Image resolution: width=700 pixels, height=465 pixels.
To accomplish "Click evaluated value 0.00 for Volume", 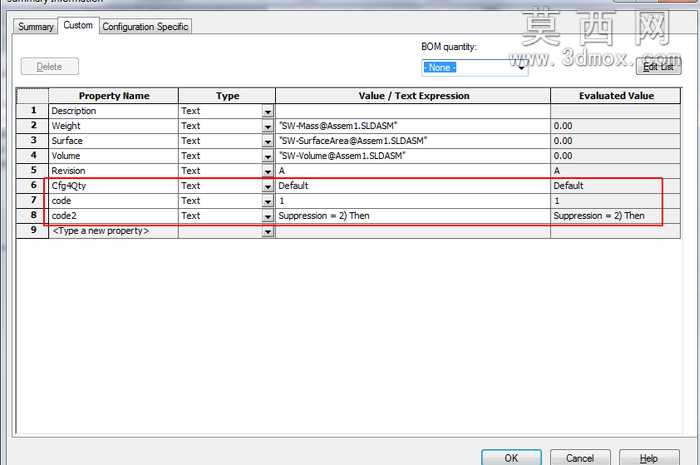I will (616, 156).
